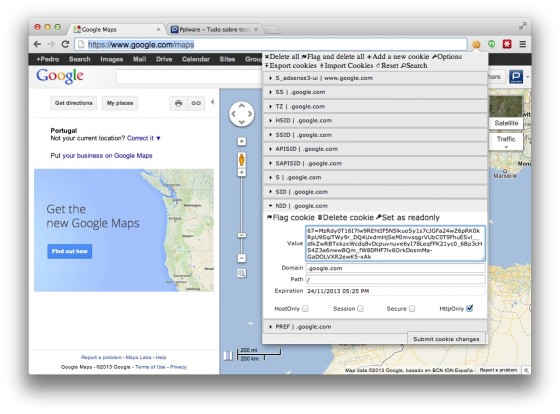
Task: Click the cookie Expiration field
Action: point(395,291)
